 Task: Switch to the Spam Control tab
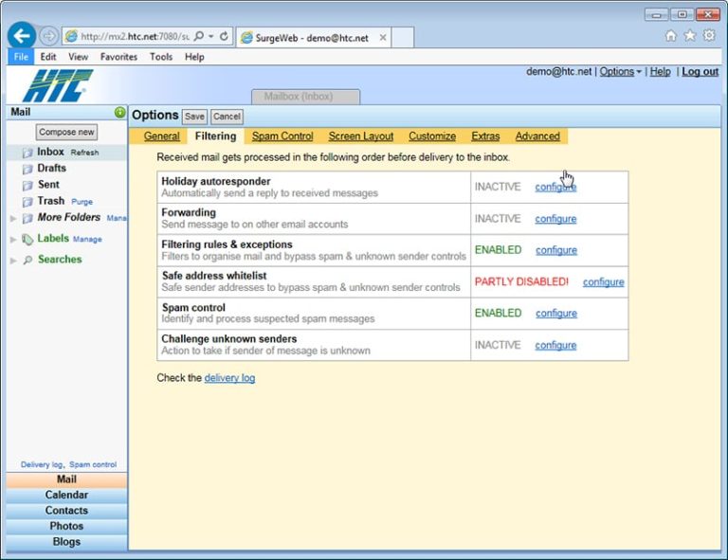click(x=282, y=135)
